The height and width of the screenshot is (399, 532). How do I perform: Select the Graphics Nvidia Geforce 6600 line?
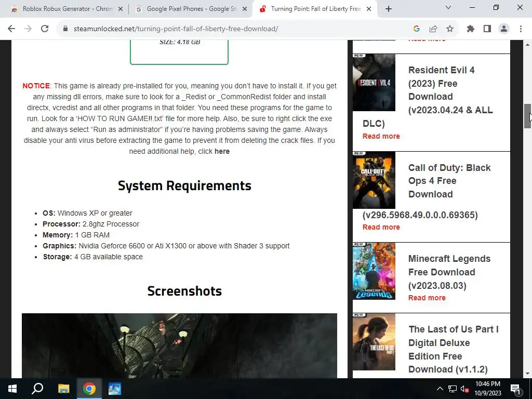pos(166,246)
